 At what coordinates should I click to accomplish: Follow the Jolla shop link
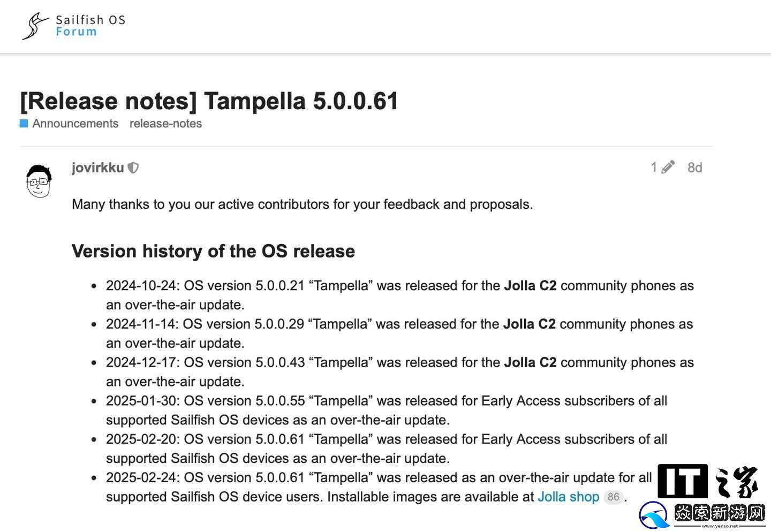click(568, 497)
